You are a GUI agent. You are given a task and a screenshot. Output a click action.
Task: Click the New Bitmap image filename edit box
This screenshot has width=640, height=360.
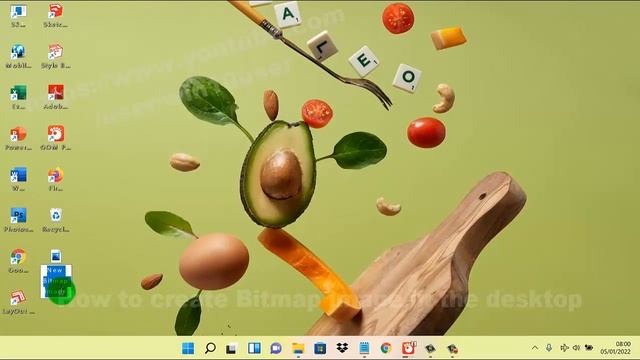coord(56,281)
